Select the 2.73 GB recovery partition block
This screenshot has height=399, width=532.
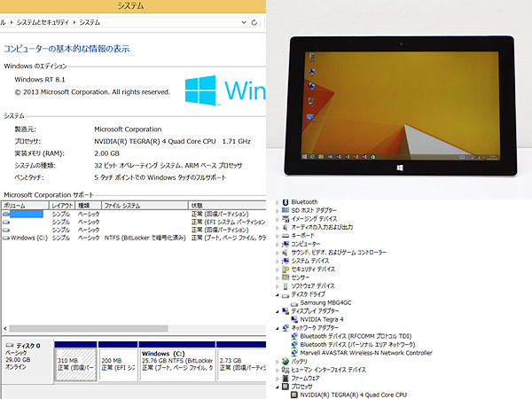[x=241, y=364]
